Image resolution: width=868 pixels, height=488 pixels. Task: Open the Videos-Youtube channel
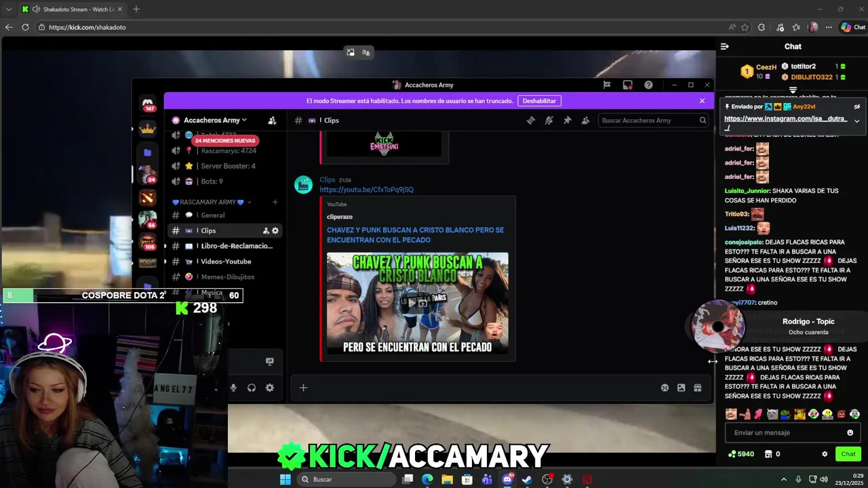(226, 262)
